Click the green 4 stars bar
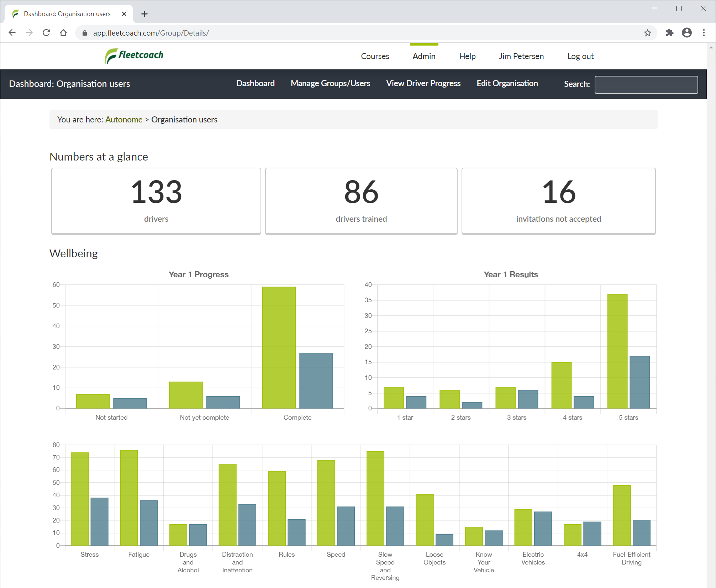 [x=562, y=385]
